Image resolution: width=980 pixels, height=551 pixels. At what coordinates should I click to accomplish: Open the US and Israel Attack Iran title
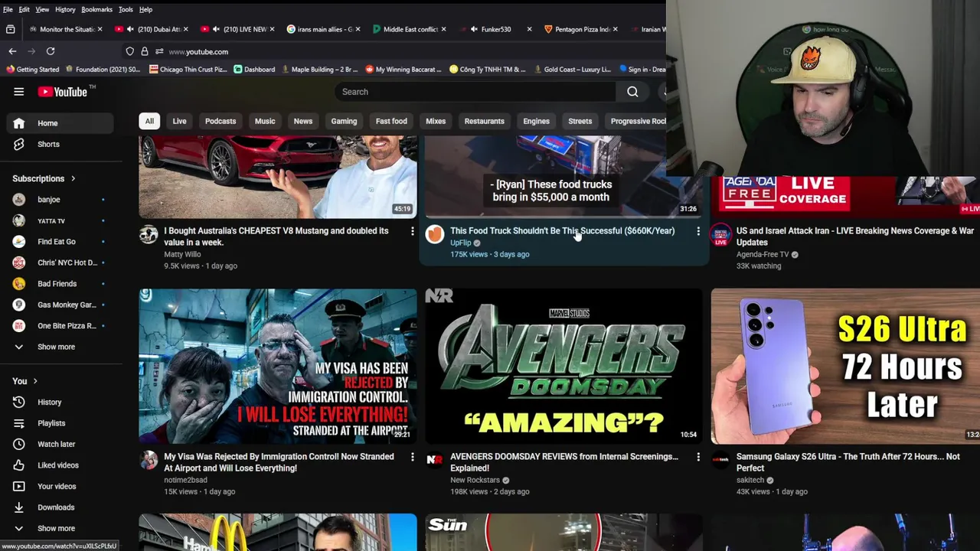tap(855, 236)
